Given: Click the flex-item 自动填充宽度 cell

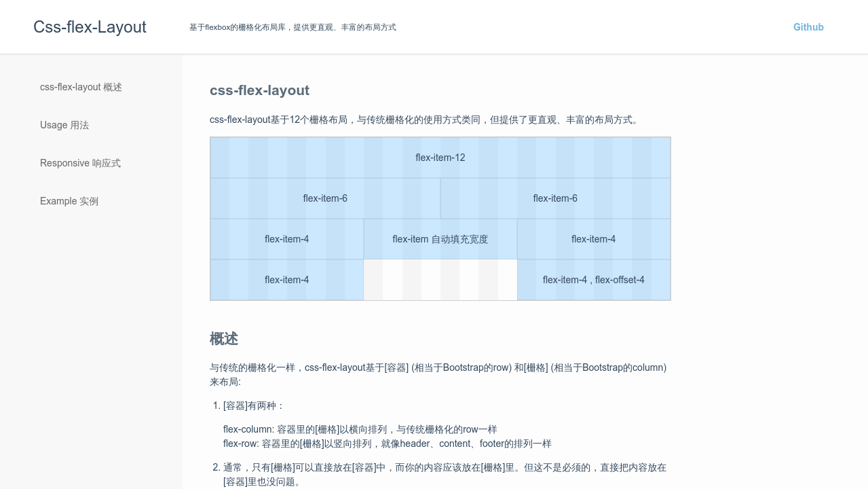Looking at the screenshot, I should (440, 239).
